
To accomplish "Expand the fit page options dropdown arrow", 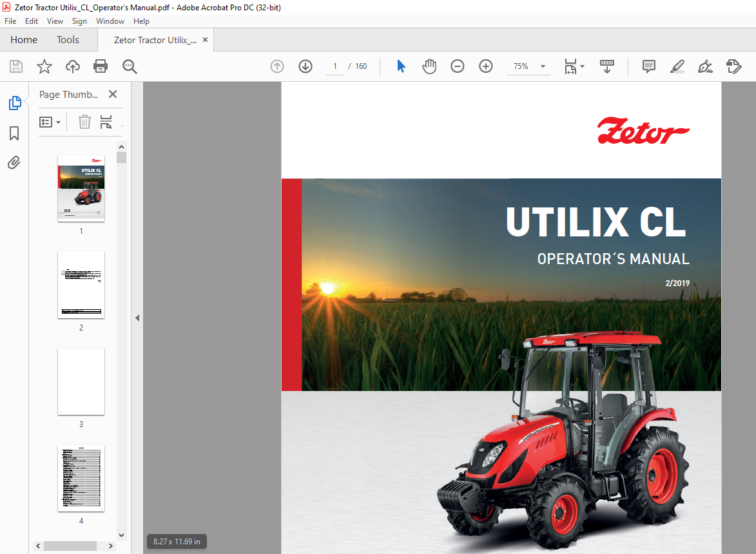I will (x=583, y=66).
